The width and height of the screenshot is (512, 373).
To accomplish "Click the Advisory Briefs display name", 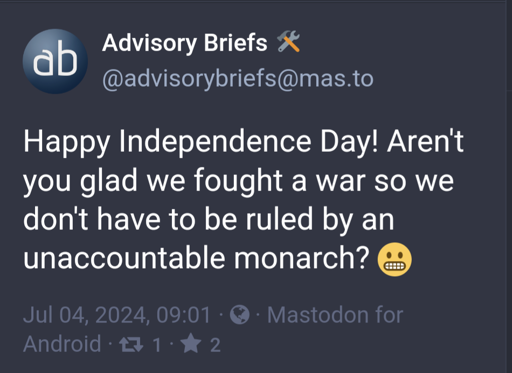I will pyautogui.click(x=185, y=43).
